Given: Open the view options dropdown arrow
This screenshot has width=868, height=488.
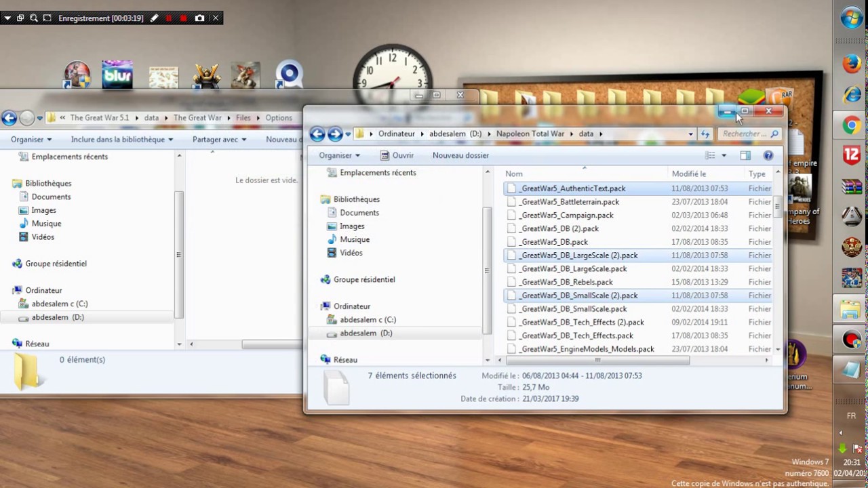Looking at the screenshot, I should 724,155.
